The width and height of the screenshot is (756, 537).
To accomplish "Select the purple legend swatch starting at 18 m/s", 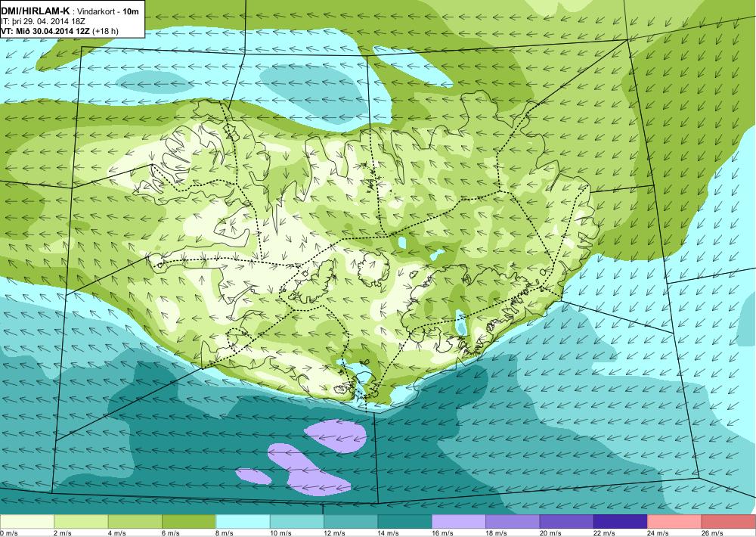I will click(513, 522).
